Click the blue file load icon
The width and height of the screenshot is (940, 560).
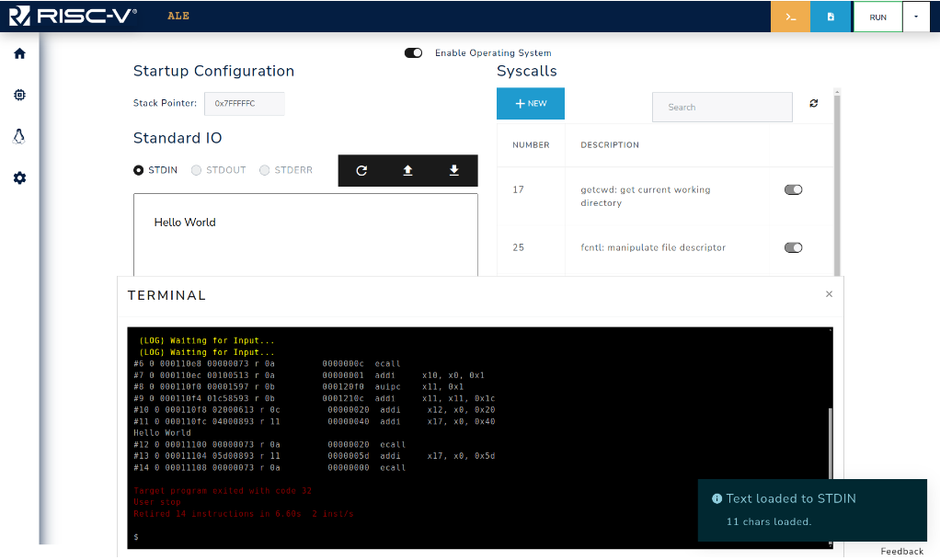pyautogui.click(x=831, y=17)
